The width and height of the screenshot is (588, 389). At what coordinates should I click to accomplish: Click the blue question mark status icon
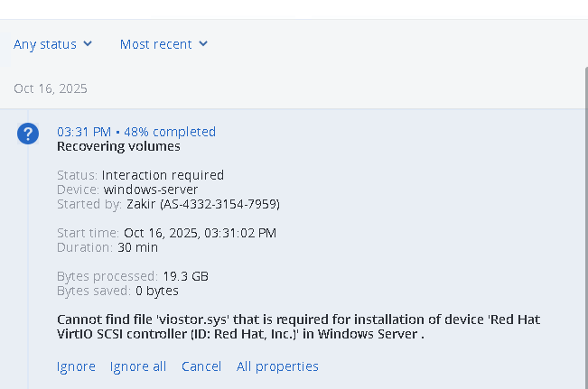28,134
